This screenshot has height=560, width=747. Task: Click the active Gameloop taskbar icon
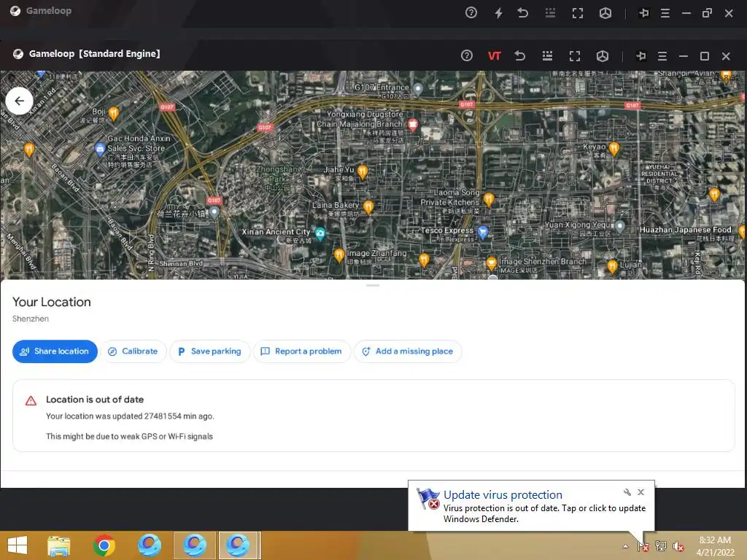238,545
